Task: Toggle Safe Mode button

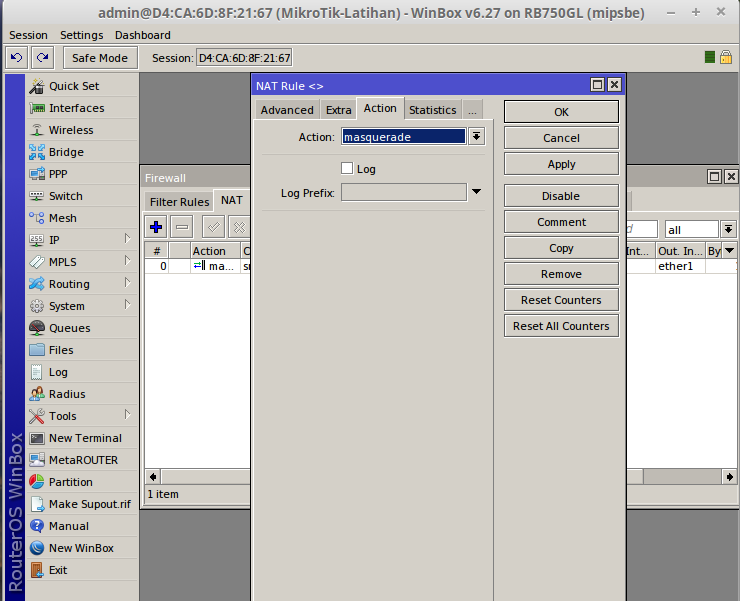Action: coord(100,58)
